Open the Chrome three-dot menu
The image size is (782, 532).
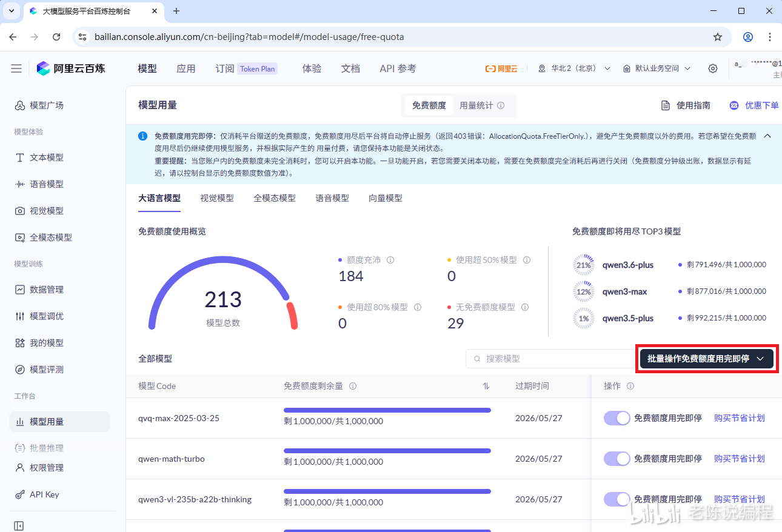click(x=770, y=37)
